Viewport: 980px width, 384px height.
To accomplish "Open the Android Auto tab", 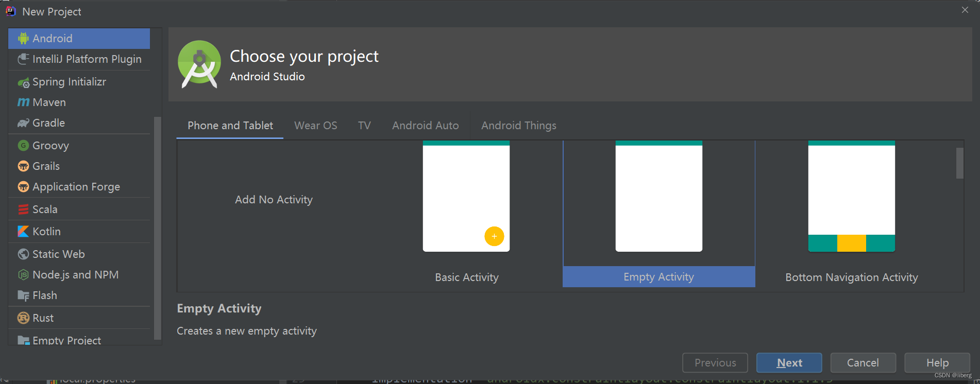I will pyautogui.click(x=425, y=126).
